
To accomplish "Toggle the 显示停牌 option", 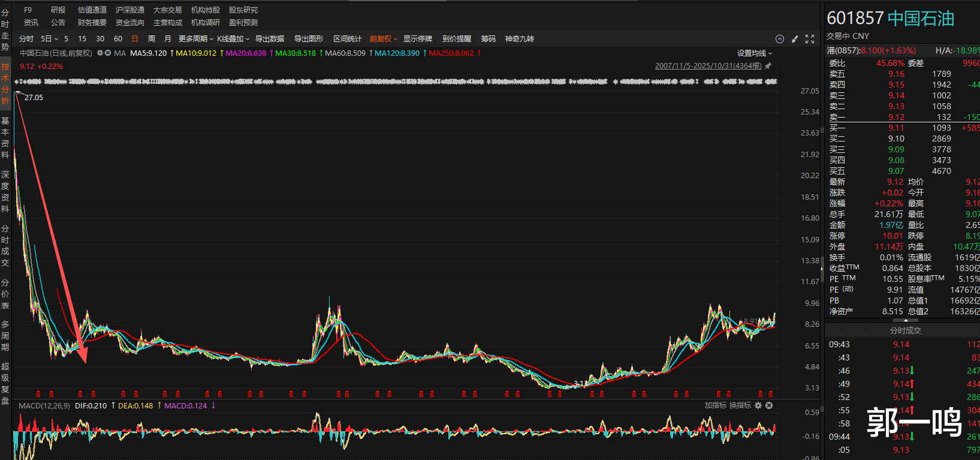I will pos(418,39).
